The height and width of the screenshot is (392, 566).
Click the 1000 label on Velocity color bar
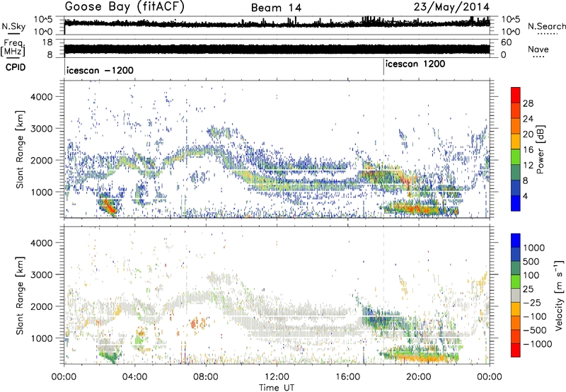pyautogui.click(x=533, y=248)
